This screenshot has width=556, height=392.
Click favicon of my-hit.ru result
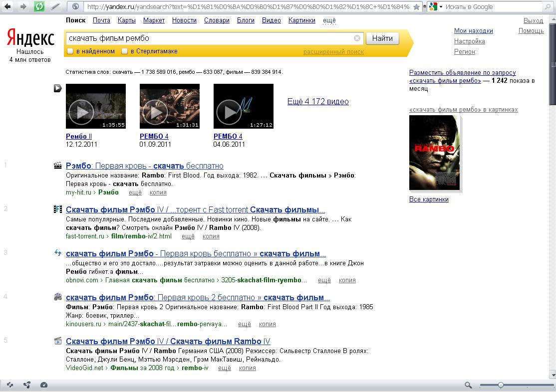click(x=57, y=166)
